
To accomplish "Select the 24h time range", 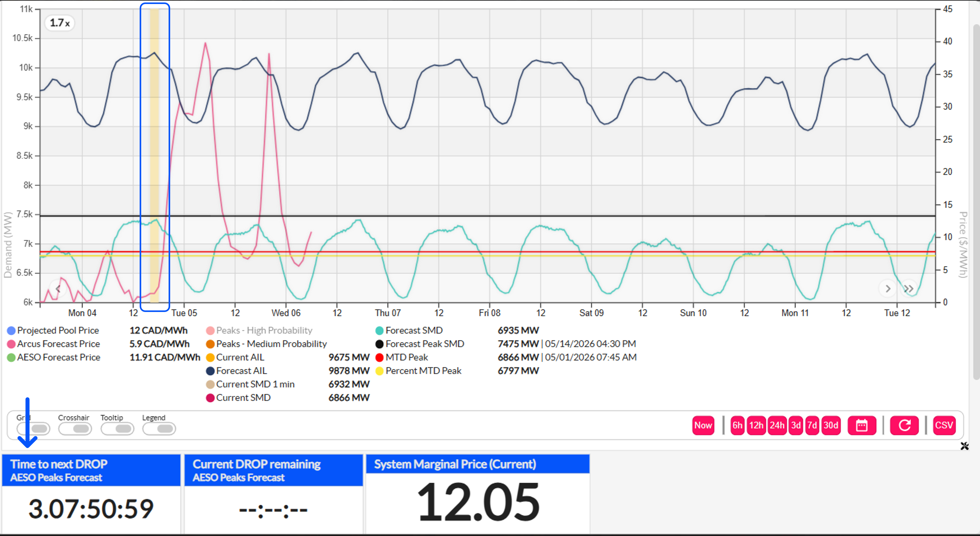I will click(777, 425).
